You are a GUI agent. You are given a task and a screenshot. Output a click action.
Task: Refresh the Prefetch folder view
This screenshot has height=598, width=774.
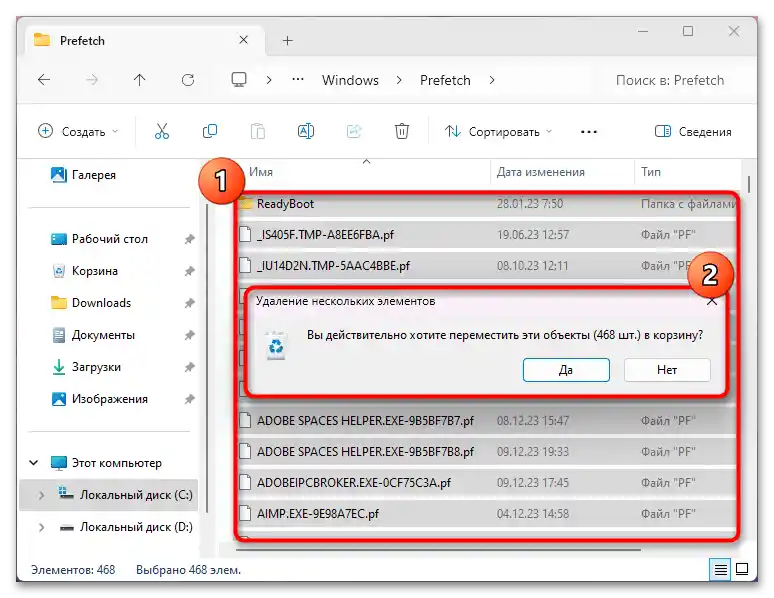click(x=188, y=80)
